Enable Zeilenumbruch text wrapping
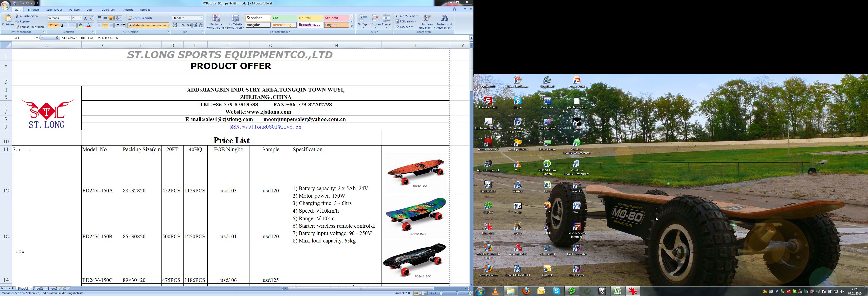 click(x=140, y=18)
